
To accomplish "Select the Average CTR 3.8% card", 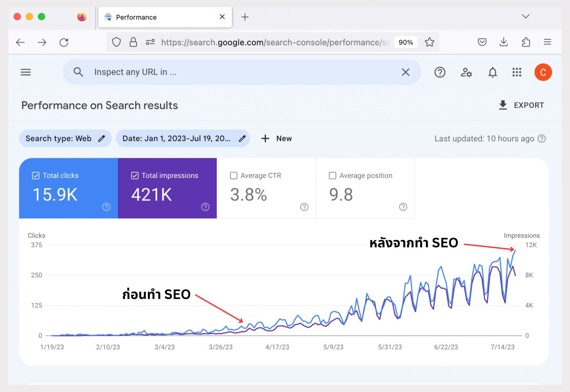I will 266,188.
